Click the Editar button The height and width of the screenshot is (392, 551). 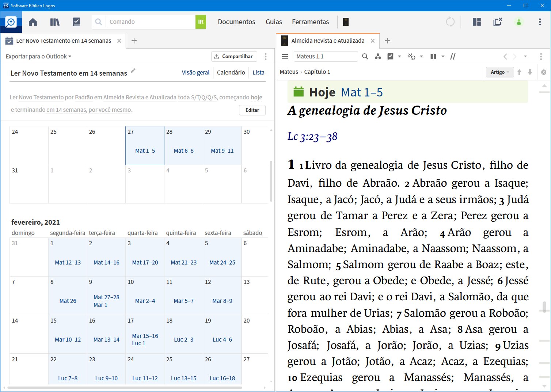tap(252, 110)
